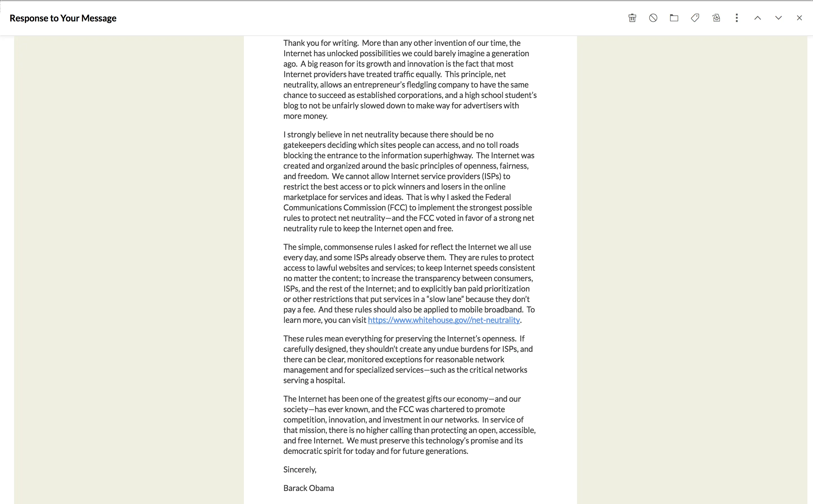Apply a tag to this message
Viewport: 813px width, 504px height.
[x=695, y=18]
